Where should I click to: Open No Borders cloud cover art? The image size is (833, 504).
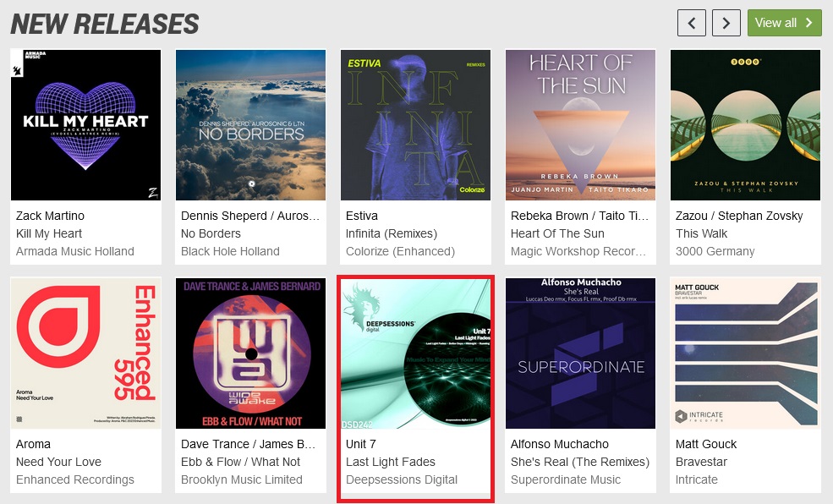[x=251, y=125]
